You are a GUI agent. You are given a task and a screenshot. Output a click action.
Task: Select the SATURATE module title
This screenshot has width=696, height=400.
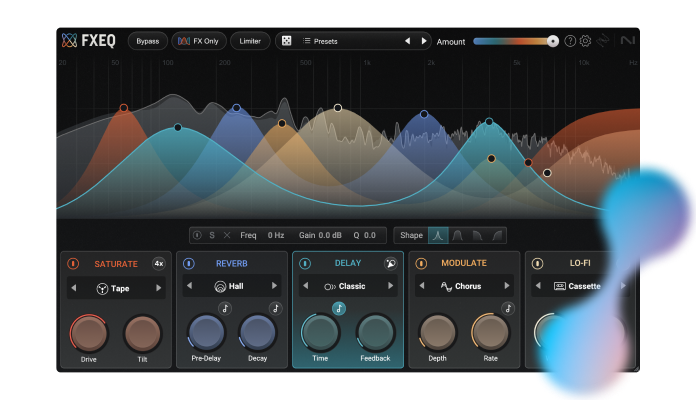click(x=116, y=264)
